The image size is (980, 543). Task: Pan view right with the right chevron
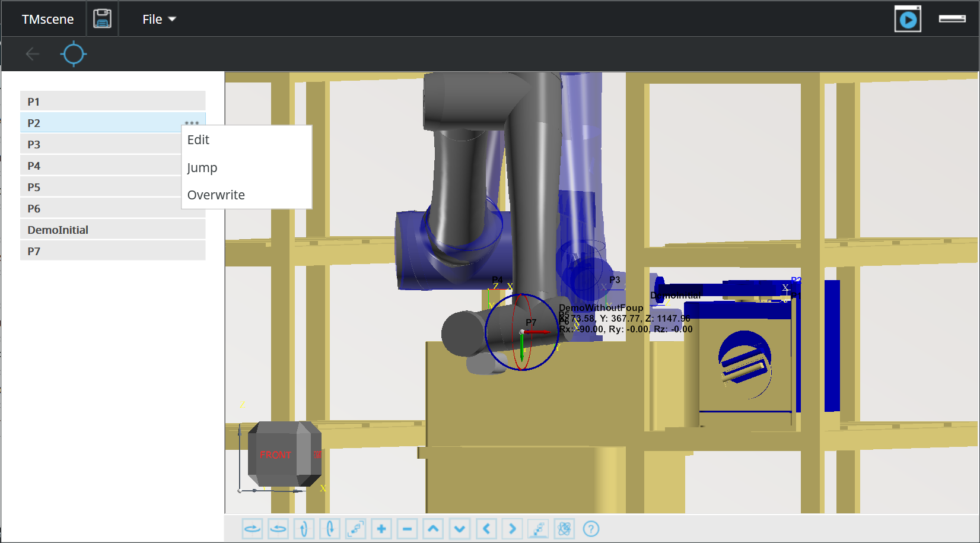tap(513, 529)
